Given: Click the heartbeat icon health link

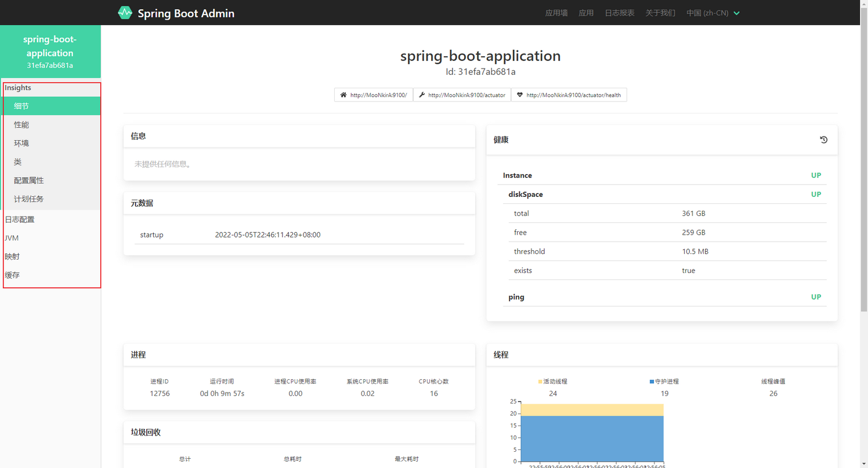Looking at the screenshot, I should pos(569,95).
